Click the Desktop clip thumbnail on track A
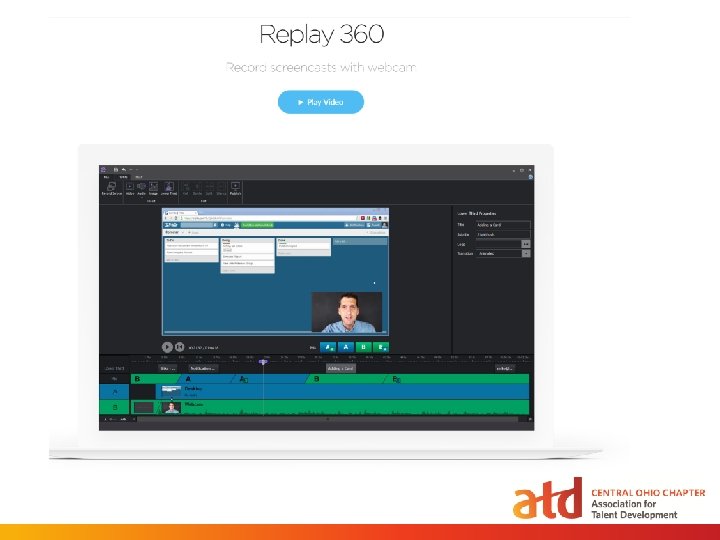Viewport: 720px width, 540px height. (x=171, y=391)
